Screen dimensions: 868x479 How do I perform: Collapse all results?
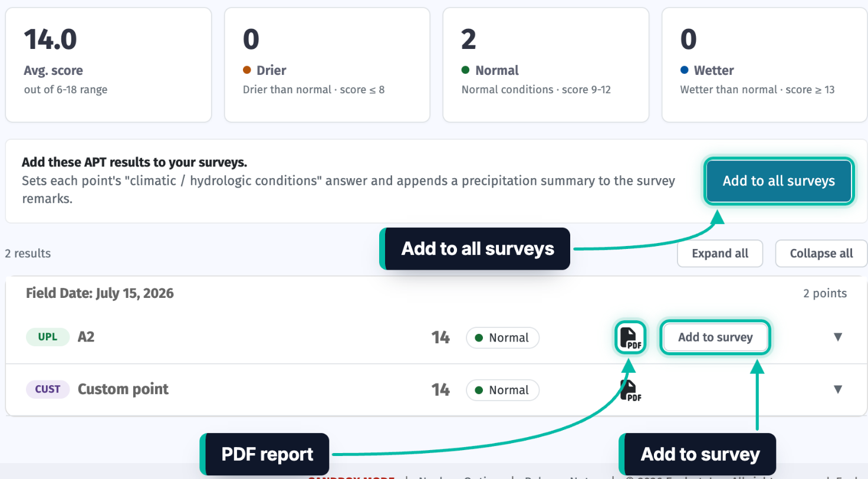[x=821, y=254]
